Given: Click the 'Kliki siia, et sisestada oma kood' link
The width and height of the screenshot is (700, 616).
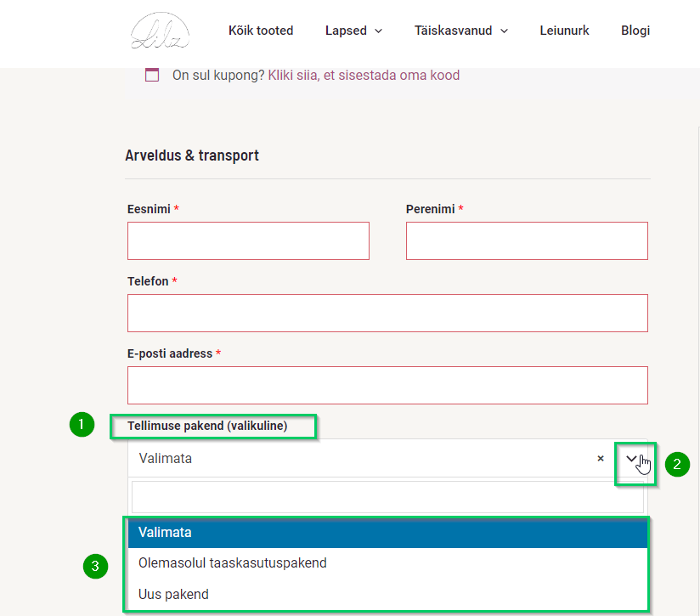Looking at the screenshot, I should pos(364,75).
